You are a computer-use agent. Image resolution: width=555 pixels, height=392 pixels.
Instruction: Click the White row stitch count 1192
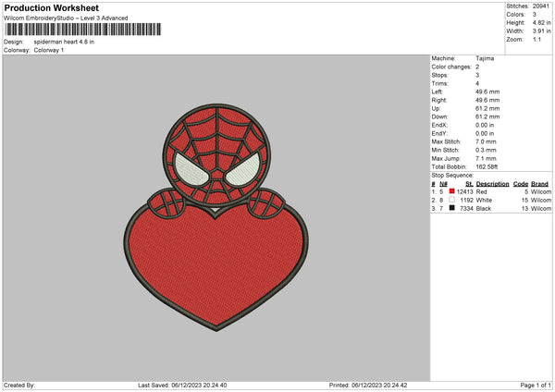(x=466, y=201)
